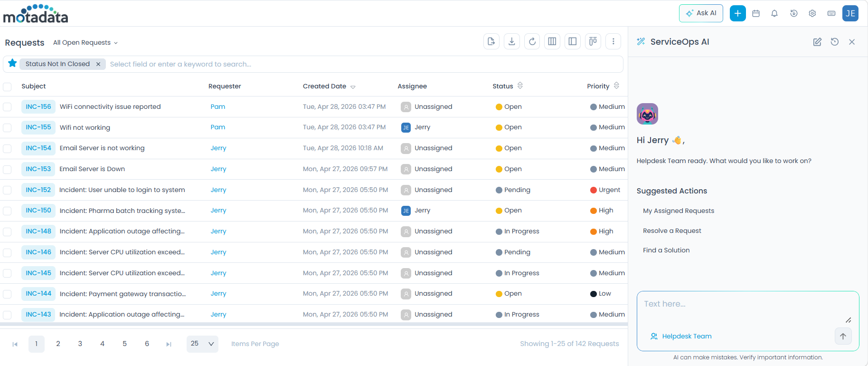Open settings gear in top bar
This screenshot has height=366, width=868.
(812, 13)
